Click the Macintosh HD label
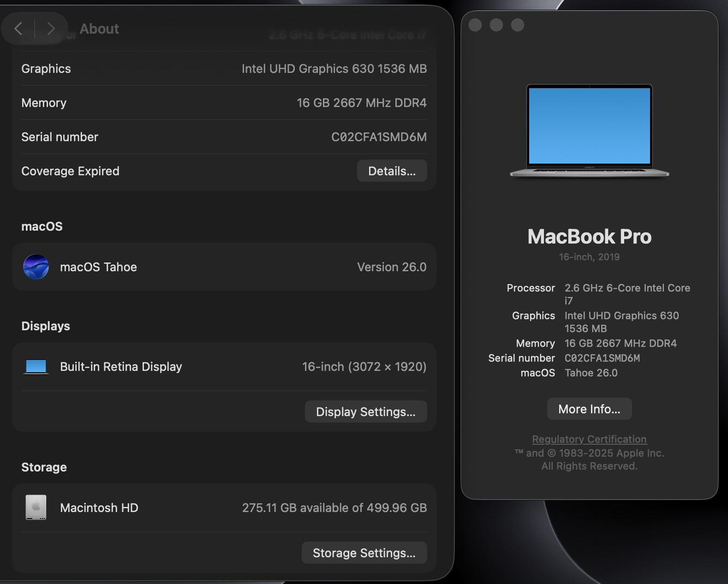Image resolution: width=728 pixels, height=584 pixels. (x=99, y=508)
